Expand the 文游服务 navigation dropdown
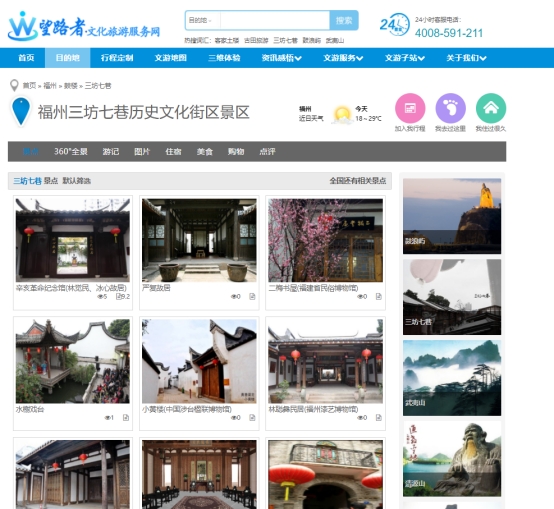 [x=343, y=58]
